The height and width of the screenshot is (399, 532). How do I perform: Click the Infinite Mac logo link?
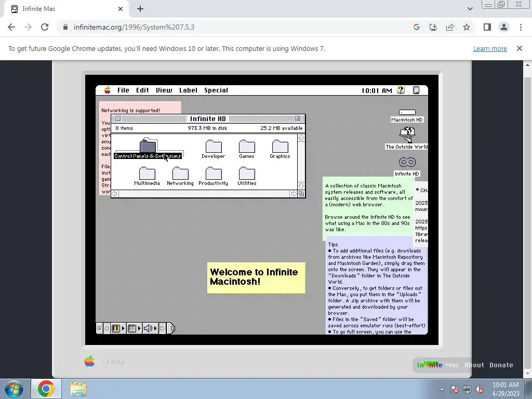click(437, 365)
